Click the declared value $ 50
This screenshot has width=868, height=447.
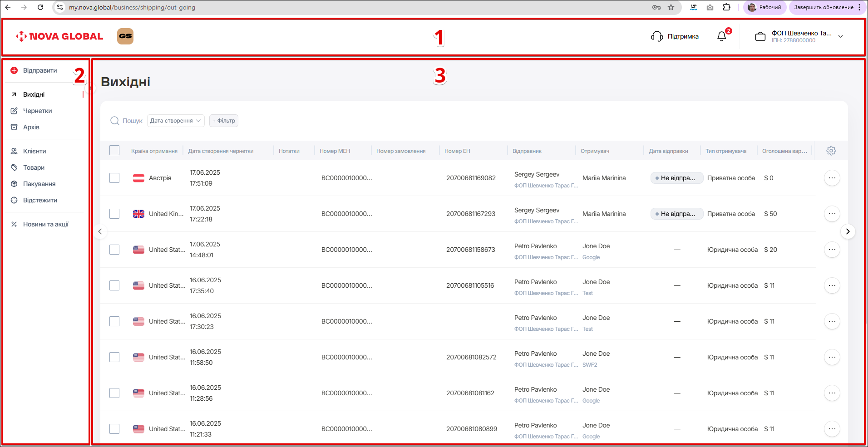770,214
